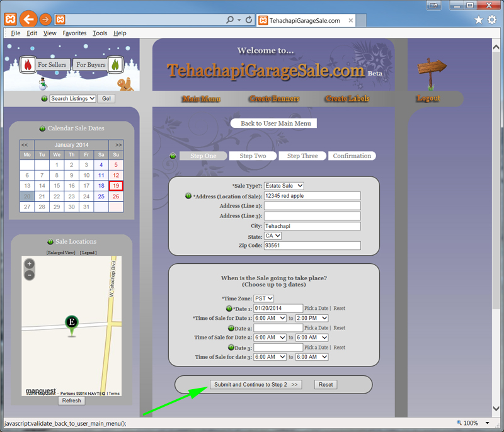Click the Legend map link
Viewport: 504px width, 432px height.
88,253
